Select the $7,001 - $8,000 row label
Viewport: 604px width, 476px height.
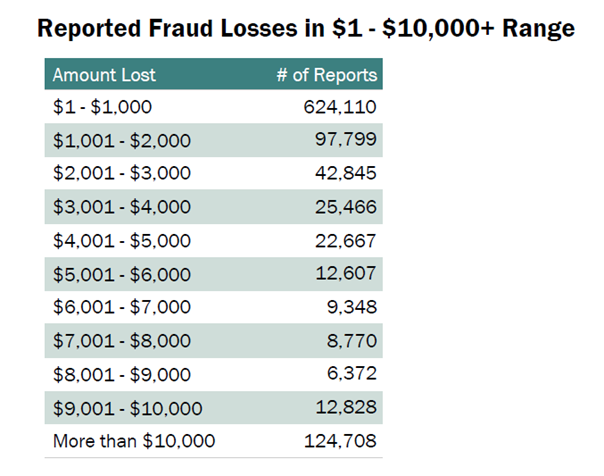[122, 341]
